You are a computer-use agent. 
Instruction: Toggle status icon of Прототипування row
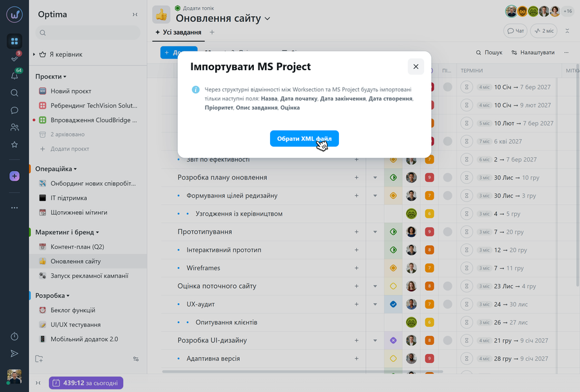pos(393,232)
